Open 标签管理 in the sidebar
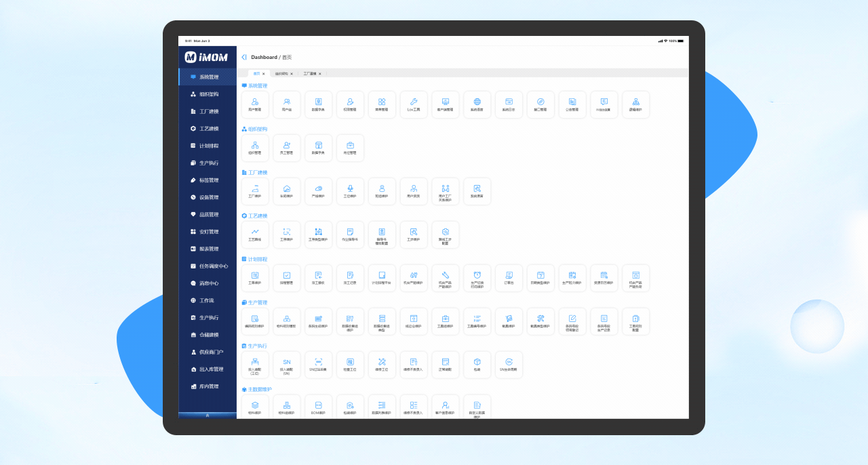The image size is (868, 465). tap(208, 180)
